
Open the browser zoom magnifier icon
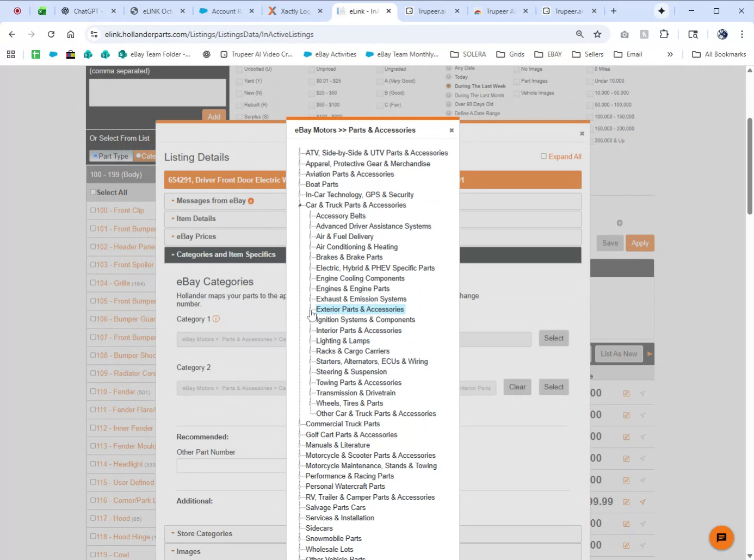pos(580,34)
